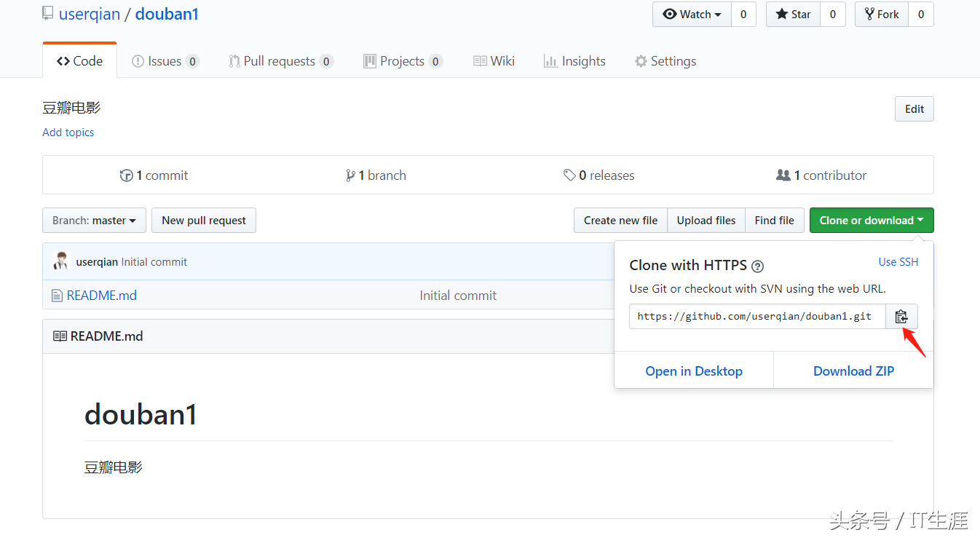Screen dimensions: 980x538
Task: Fork the repository
Action: pyautogui.click(x=882, y=15)
